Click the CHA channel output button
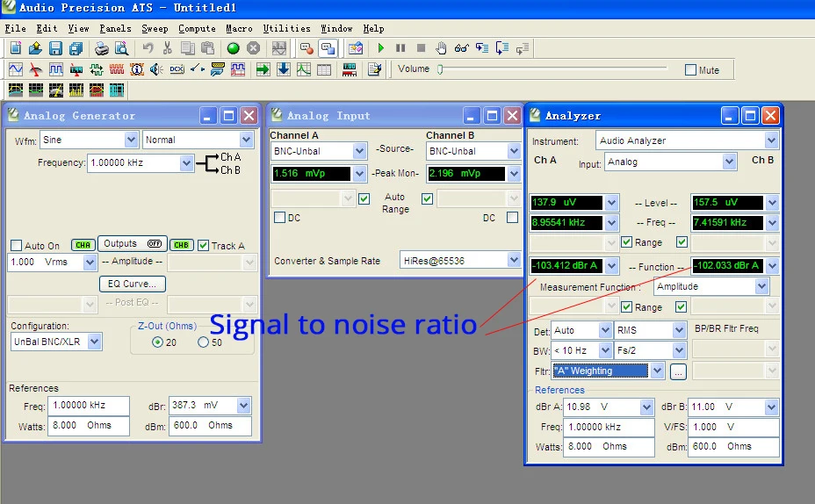Viewport: 815px width, 504px height. (83, 245)
